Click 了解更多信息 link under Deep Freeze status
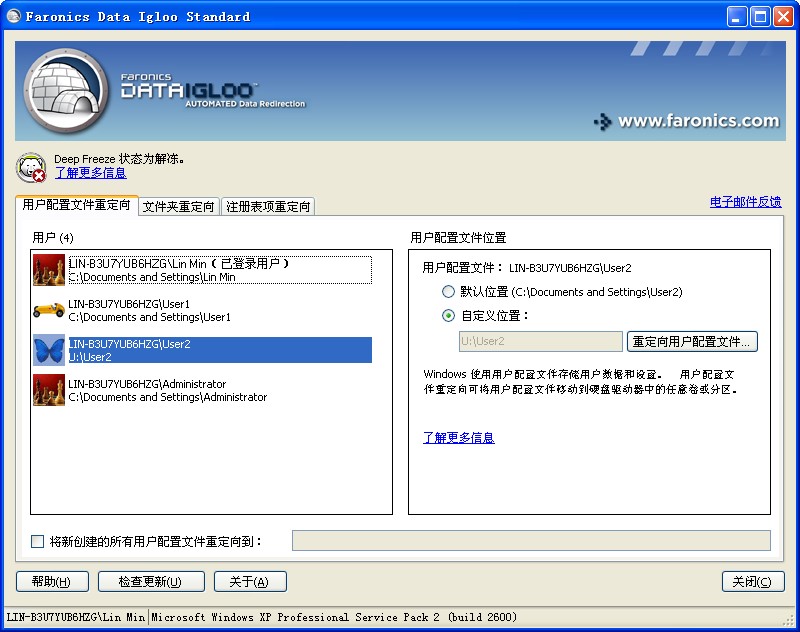800x632 pixels. [90, 173]
